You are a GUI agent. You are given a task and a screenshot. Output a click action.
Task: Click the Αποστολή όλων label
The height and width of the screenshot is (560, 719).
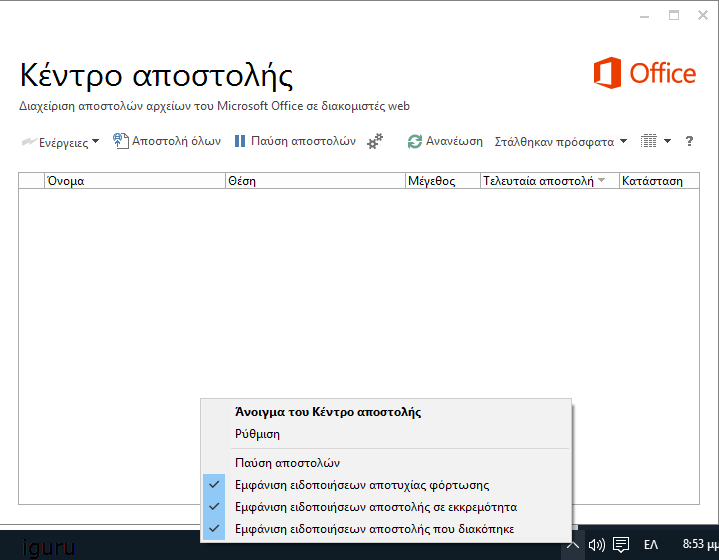point(177,141)
